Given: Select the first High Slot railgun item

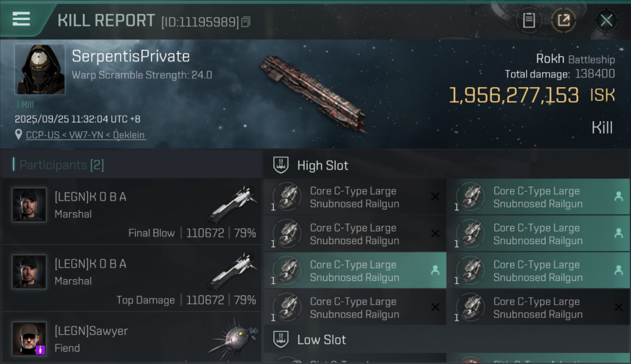Looking at the screenshot, I should coord(355,197).
